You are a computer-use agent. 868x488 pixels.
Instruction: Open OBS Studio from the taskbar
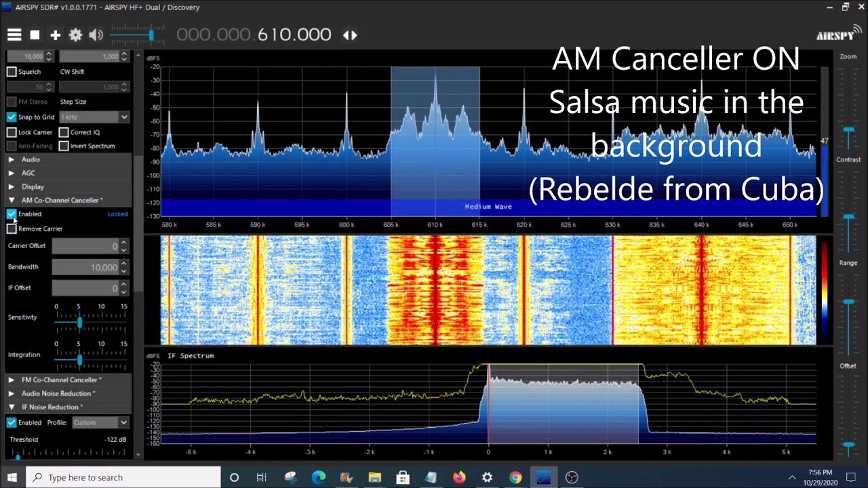572,477
